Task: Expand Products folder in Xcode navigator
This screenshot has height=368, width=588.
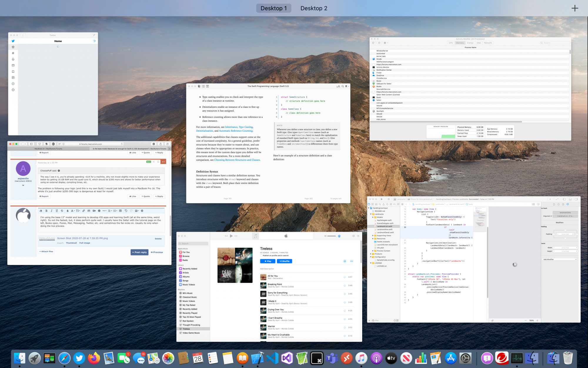Action: [371, 254]
